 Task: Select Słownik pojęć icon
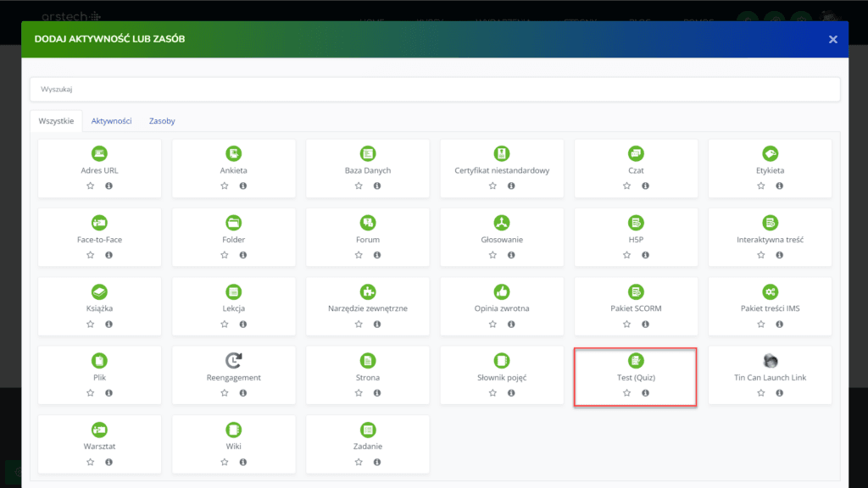click(502, 361)
